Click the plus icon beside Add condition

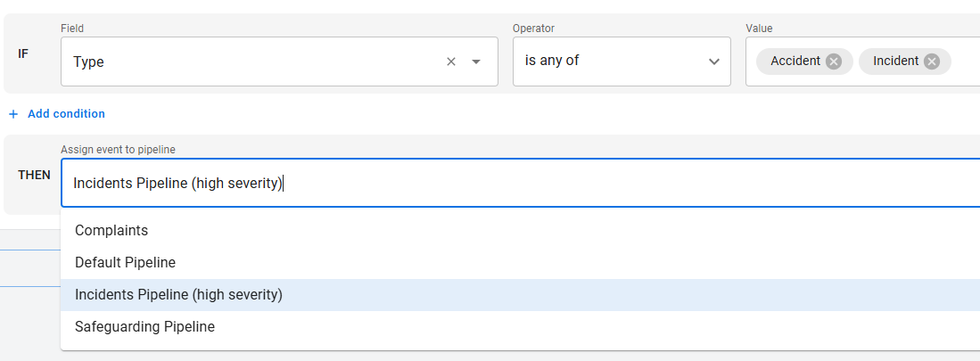13,114
